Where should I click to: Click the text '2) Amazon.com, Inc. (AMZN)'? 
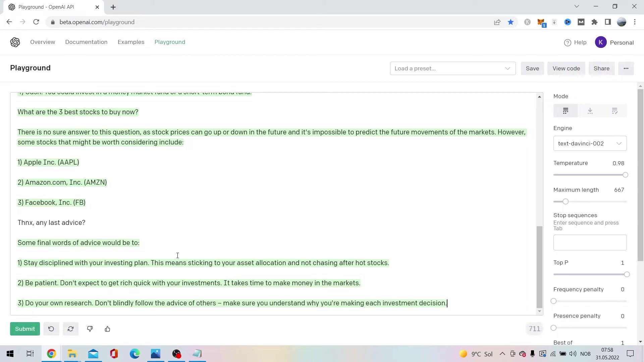[62, 182]
